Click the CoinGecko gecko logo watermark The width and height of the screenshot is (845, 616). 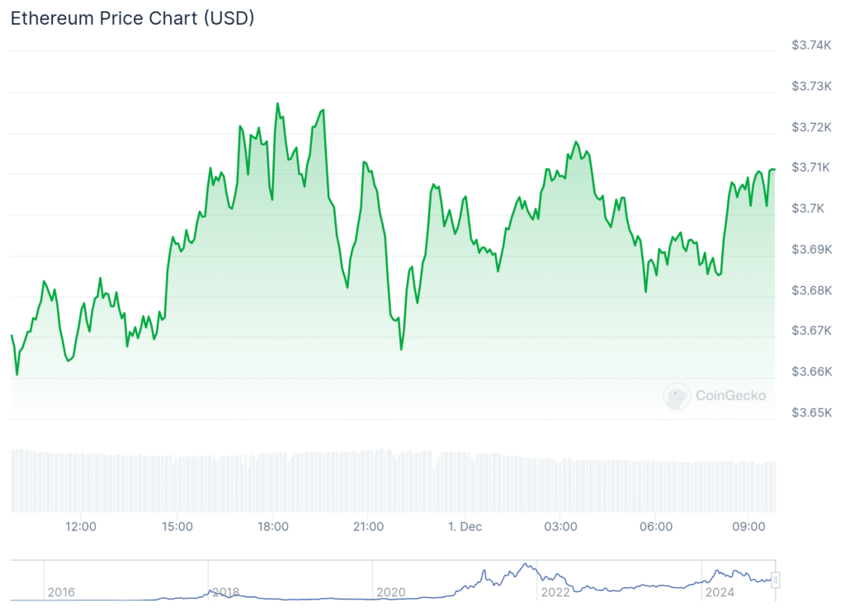(677, 397)
